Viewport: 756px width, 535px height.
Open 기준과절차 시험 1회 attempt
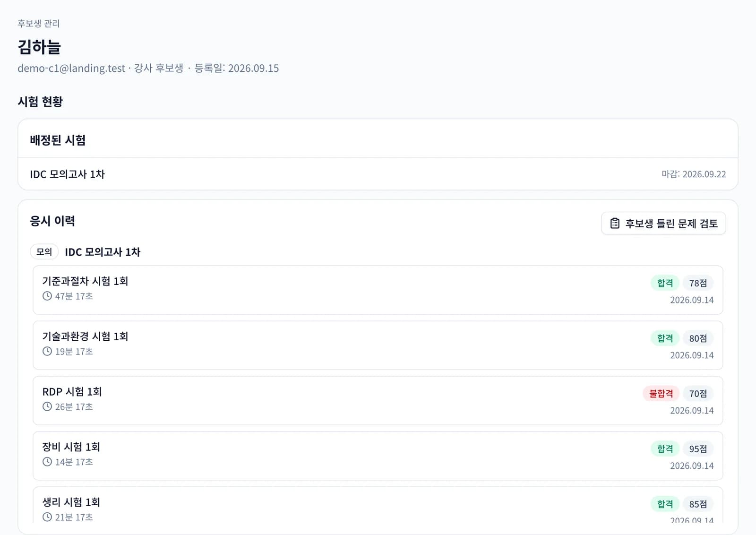point(378,290)
